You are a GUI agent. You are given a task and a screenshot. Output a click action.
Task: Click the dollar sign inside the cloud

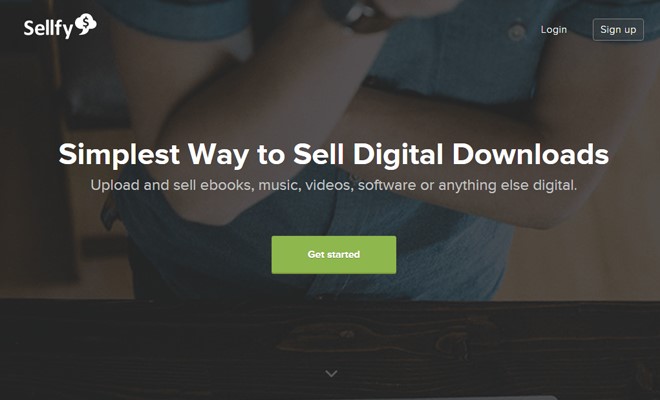point(86,24)
